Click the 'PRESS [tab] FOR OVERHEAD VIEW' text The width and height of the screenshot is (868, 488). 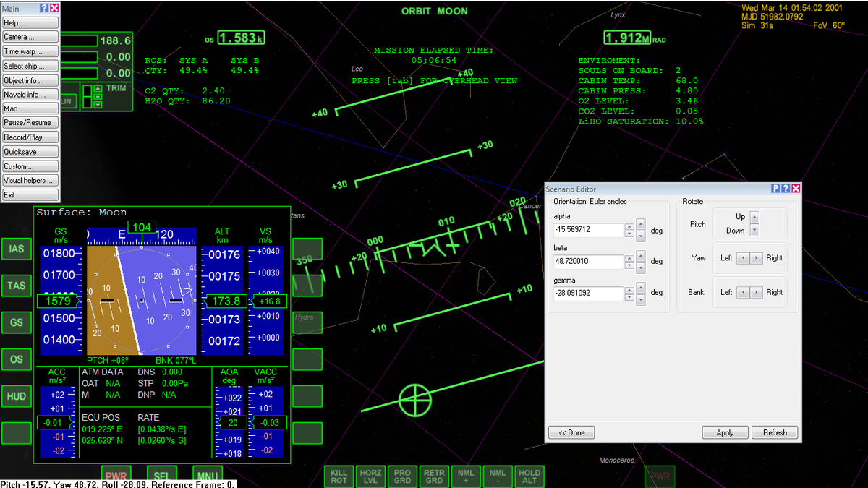434,81
